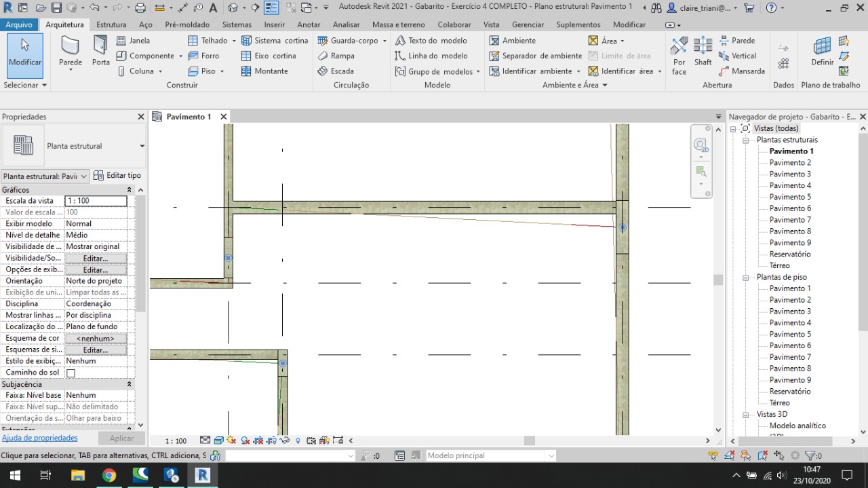Collapse Plantas de piso tree node
This screenshot has height=488, width=868.
pos(745,277)
